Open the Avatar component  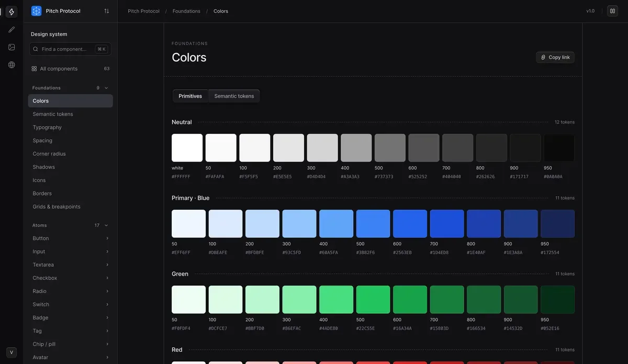coord(70,357)
